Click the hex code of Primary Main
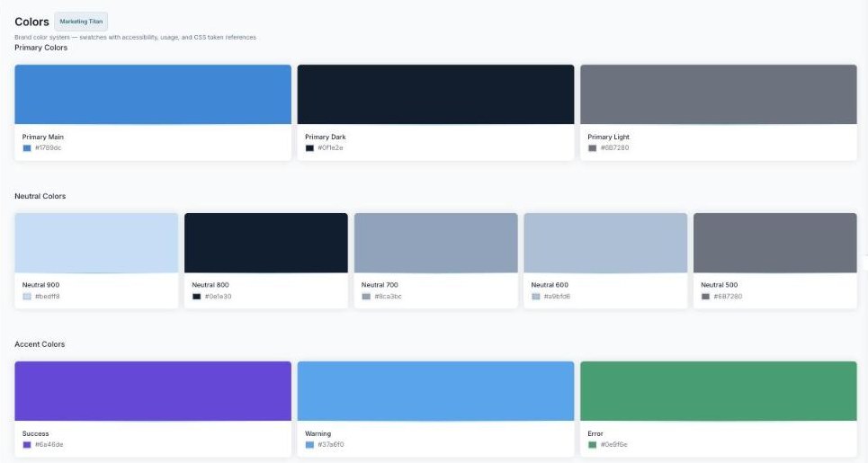868x463 pixels. pos(49,147)
